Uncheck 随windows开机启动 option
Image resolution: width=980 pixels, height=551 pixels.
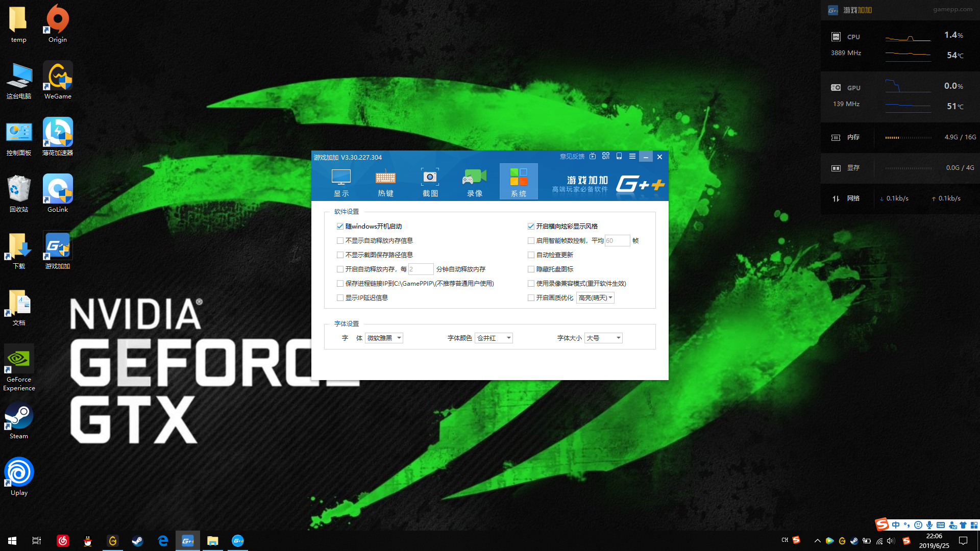click(x=340, y=226)
